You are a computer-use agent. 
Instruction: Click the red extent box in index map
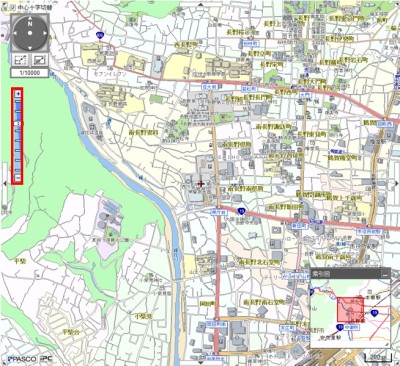coord(350,310)
